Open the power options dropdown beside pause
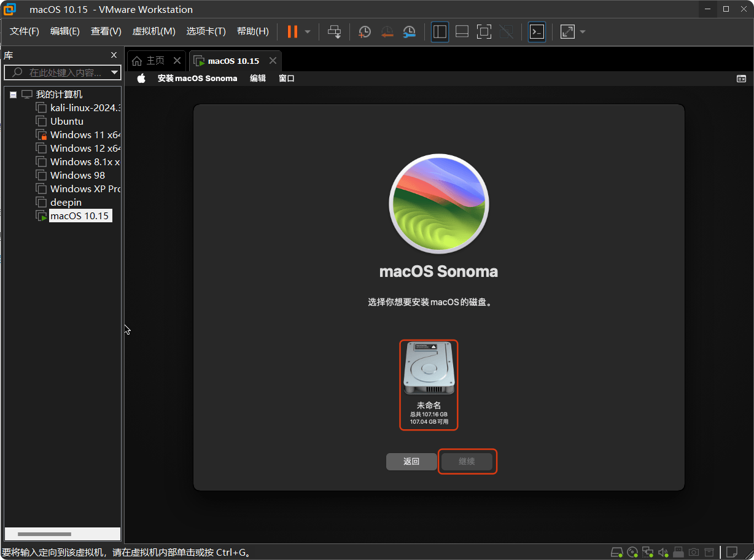 click(x=308, y=32)
